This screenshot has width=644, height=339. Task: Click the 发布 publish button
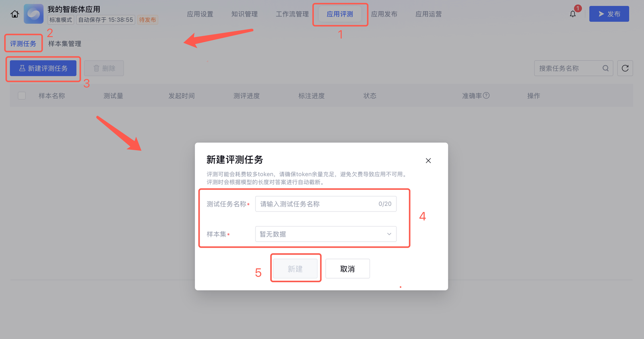609,14
